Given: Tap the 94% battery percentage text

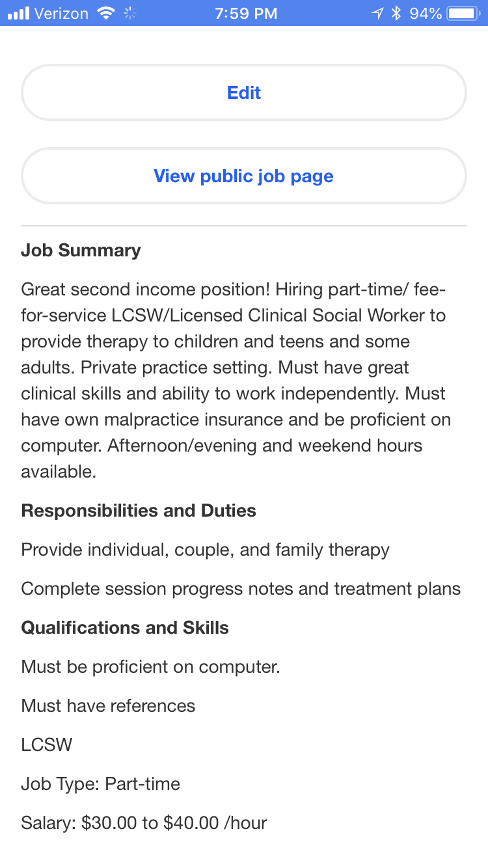Looking at the screenshot, I should [x=426, y=13].
